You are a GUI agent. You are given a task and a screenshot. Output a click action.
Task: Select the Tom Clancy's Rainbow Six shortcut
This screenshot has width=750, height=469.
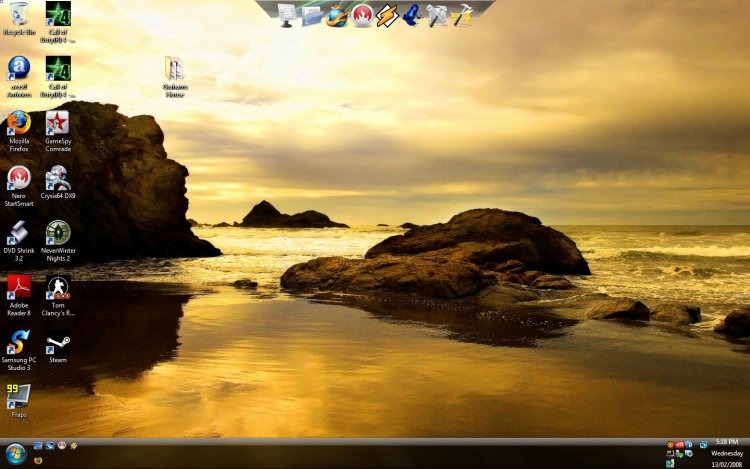58,289
